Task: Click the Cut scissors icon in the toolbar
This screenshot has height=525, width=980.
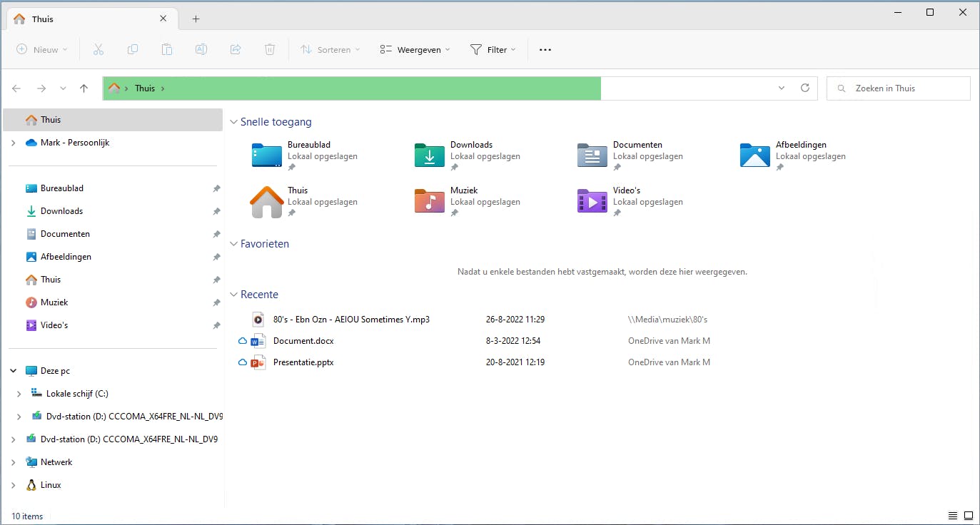Action: [98, 49]
